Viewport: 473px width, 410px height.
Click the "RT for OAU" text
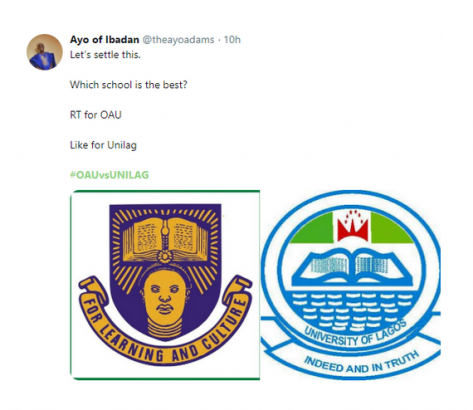(96, 115)
